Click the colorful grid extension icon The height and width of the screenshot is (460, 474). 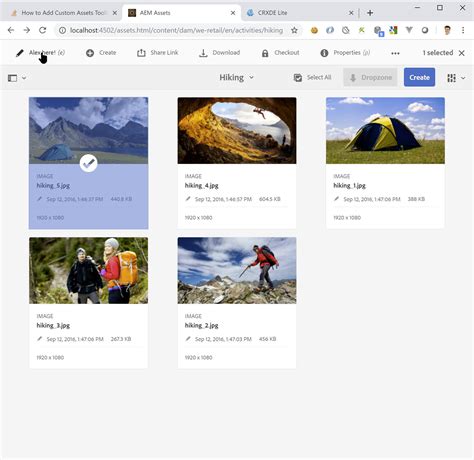coord(393,30)
